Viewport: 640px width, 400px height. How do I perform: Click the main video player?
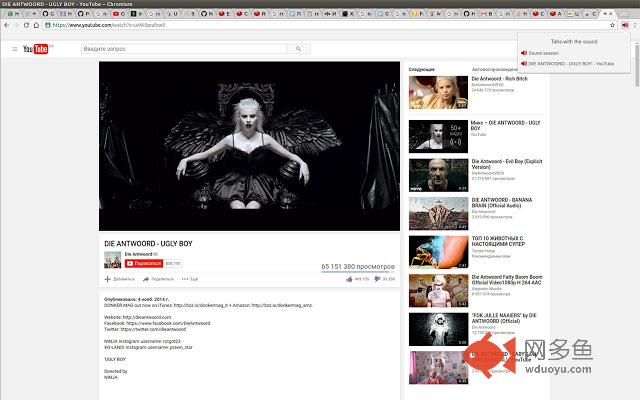point(249,146)
